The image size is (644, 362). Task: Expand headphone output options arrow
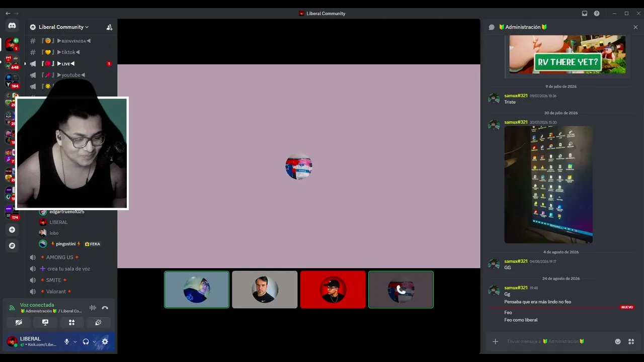pyautogui.click(x=94, y=342)
